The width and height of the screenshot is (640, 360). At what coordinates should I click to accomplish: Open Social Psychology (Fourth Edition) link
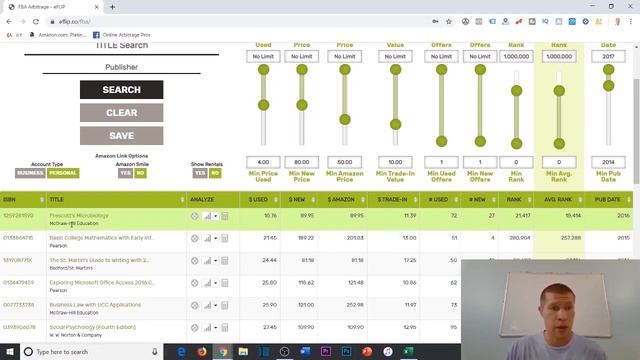coord(93,327)
